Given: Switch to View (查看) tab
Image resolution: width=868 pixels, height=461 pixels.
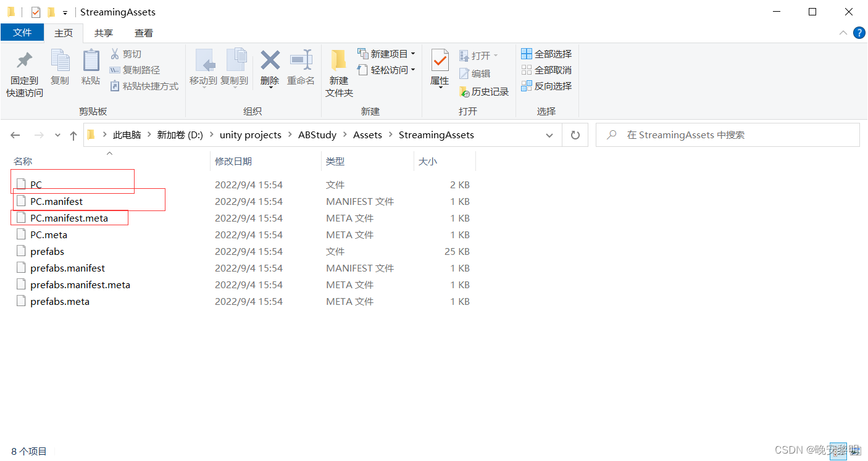Looking at the screenshot, I should 144,33.
